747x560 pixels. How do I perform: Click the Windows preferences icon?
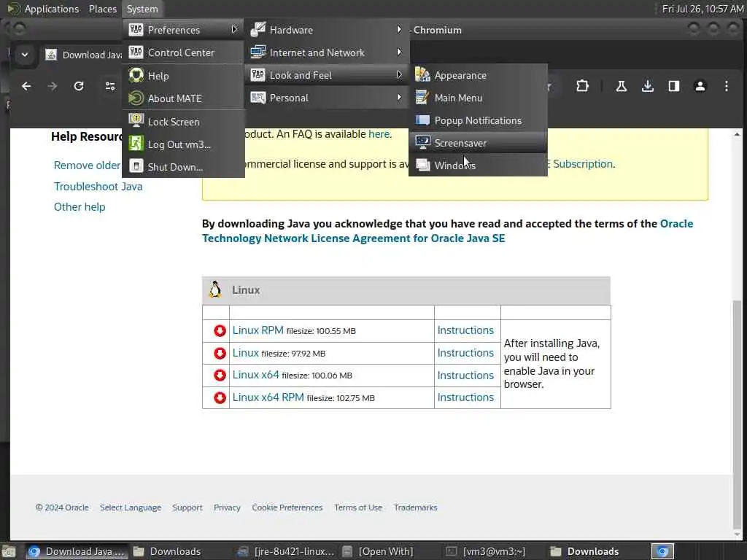pyautogui.click(x=422, y=165)
